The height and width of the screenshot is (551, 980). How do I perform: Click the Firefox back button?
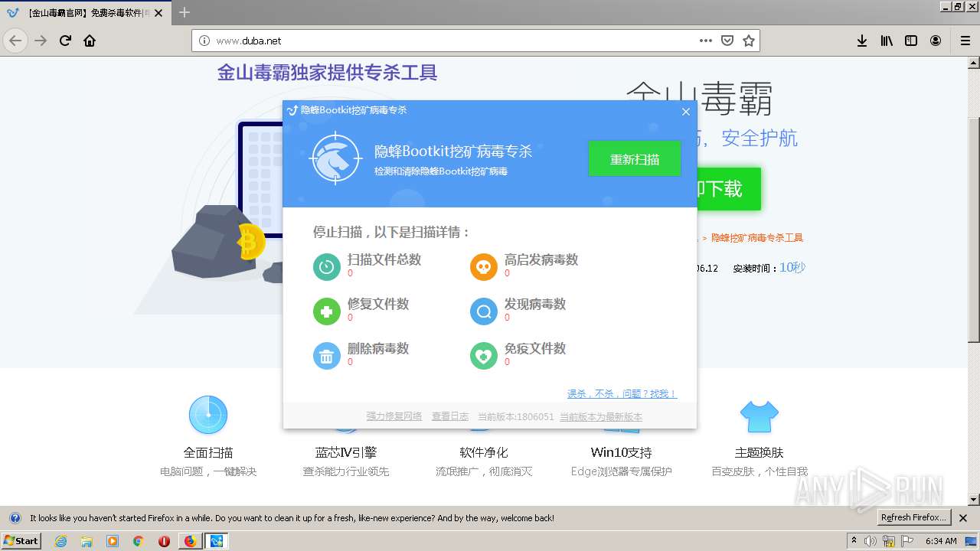pyautogui.click(x=15, y=41)
